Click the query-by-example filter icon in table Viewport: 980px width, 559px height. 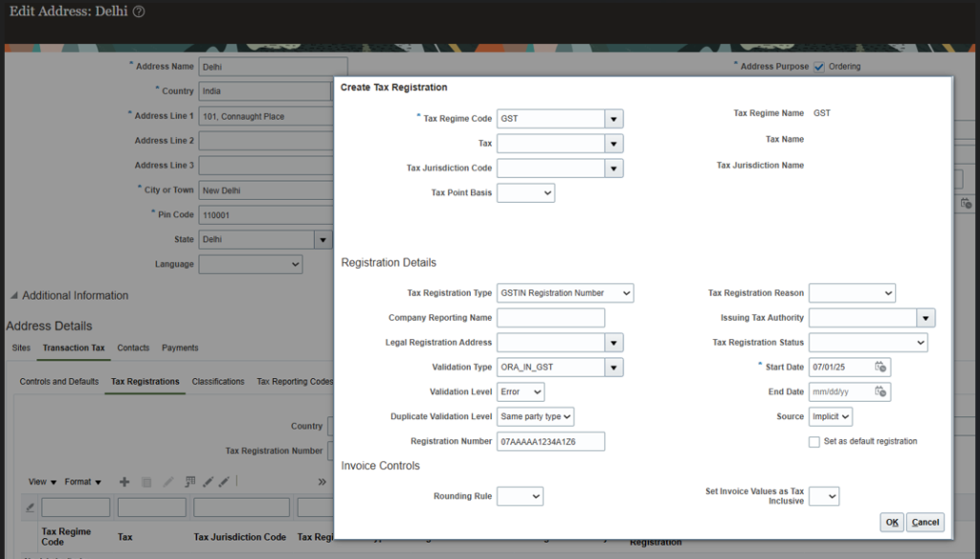pos(30,507)
